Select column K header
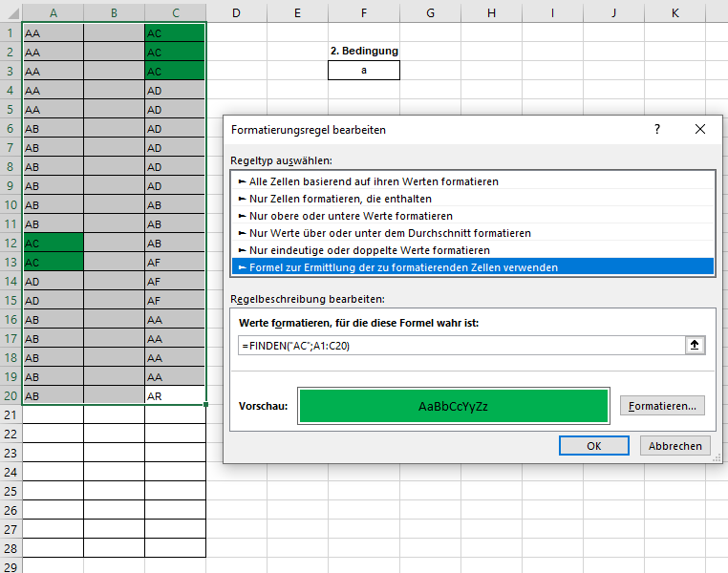728x573 pixels. point(675,13)
